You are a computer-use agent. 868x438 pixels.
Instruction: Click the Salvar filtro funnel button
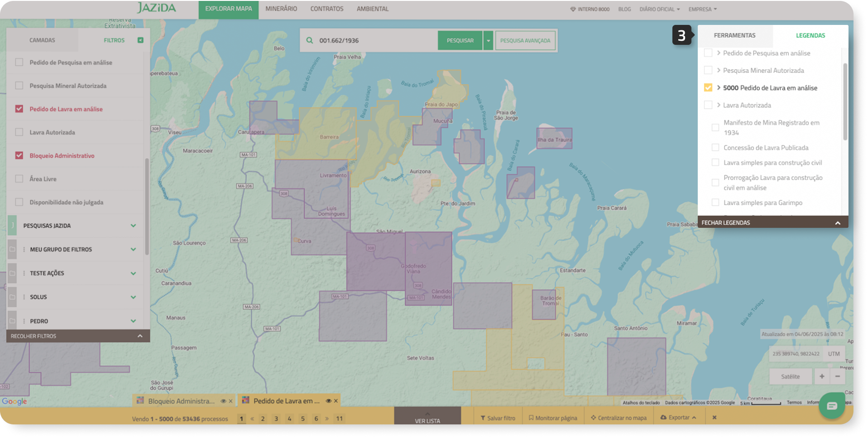pos(498,418)
